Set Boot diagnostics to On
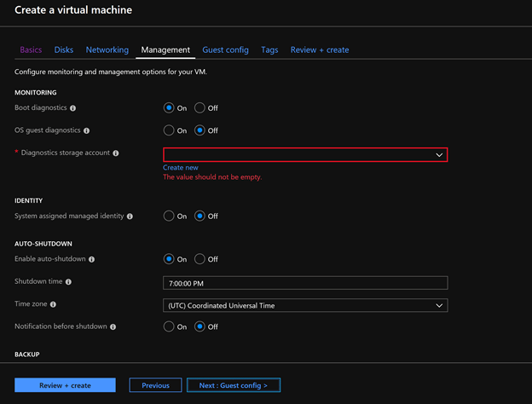The image size is (532, 404). 169,108
